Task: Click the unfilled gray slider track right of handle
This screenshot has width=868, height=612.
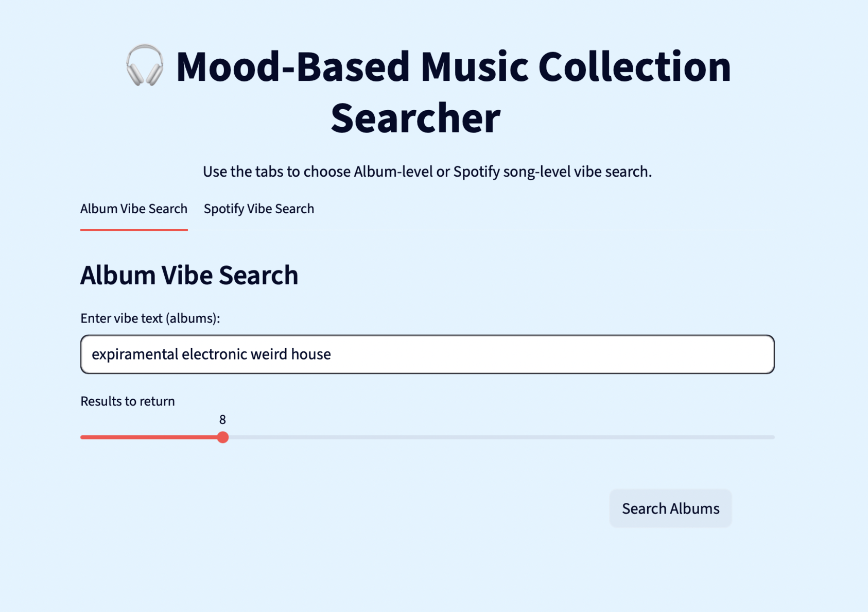Action: pyautogui.click(x=494, y=437)
